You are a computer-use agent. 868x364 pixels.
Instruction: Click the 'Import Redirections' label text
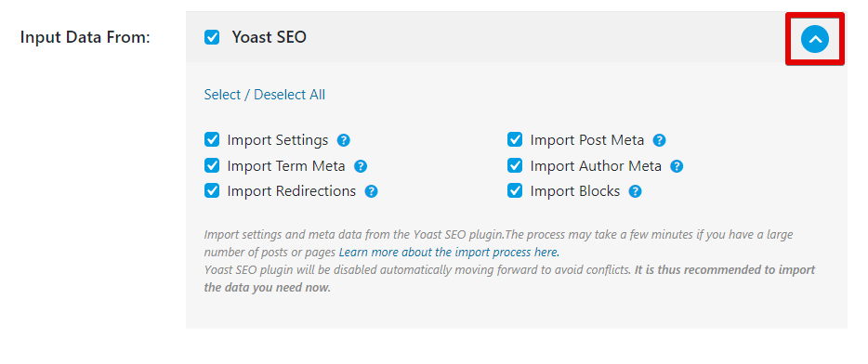pos(292,191)
